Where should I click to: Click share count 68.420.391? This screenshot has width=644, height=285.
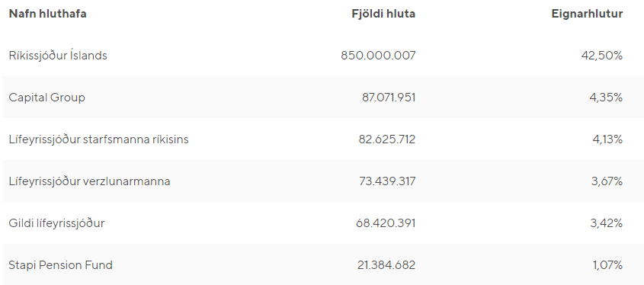pyautogui.click(x=386, y=223)
